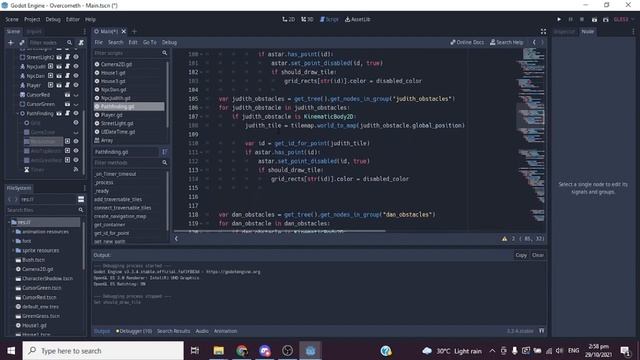Select PathFinding.gd in script list

tap(129, 107)
